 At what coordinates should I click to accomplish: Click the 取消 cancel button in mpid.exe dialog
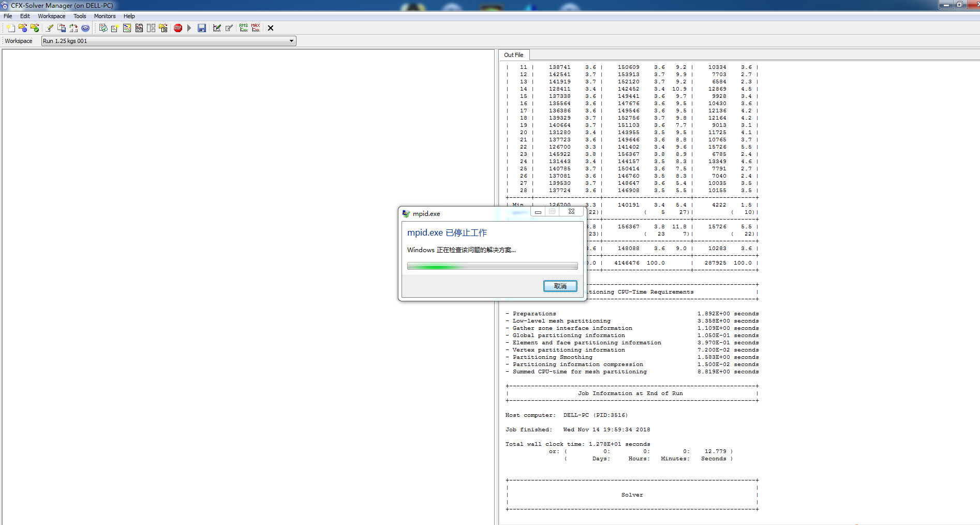[560, 286]
